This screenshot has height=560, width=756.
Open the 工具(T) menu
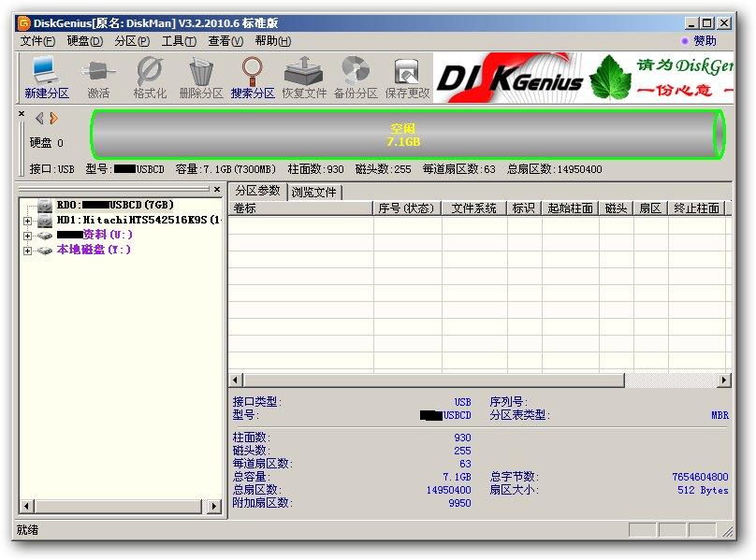[179, 41]
